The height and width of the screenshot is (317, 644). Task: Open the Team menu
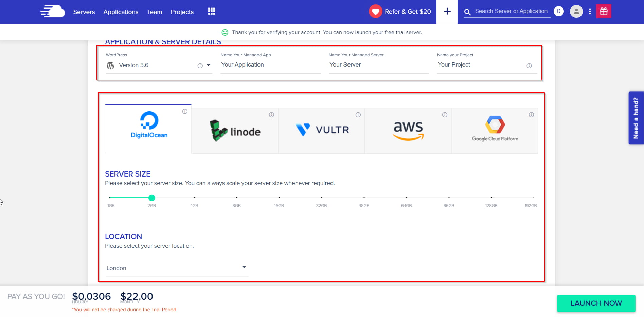point(155,12)
